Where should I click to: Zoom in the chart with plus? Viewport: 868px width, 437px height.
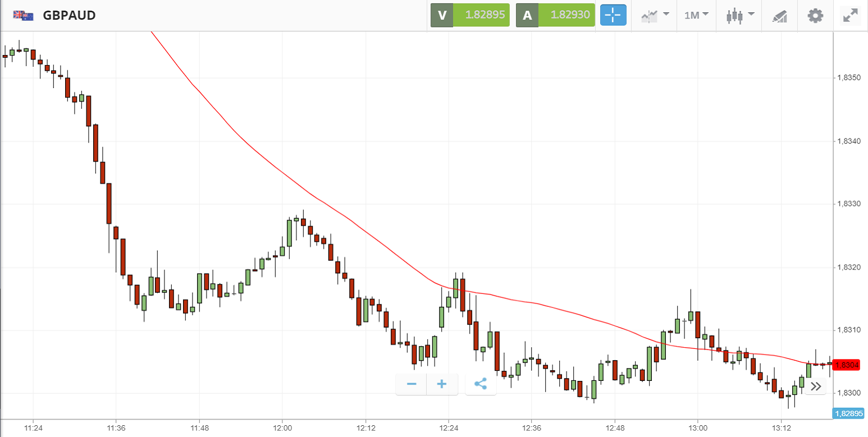point(442,384)
